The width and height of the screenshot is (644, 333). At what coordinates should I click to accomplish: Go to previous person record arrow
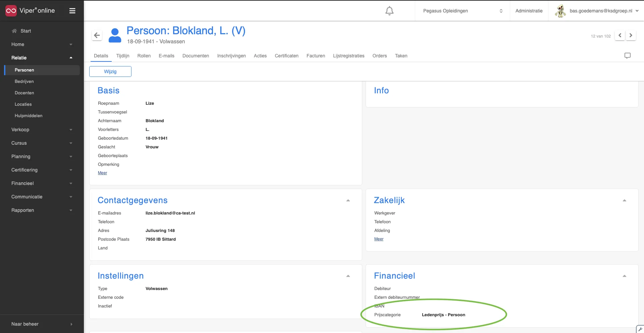620,35
